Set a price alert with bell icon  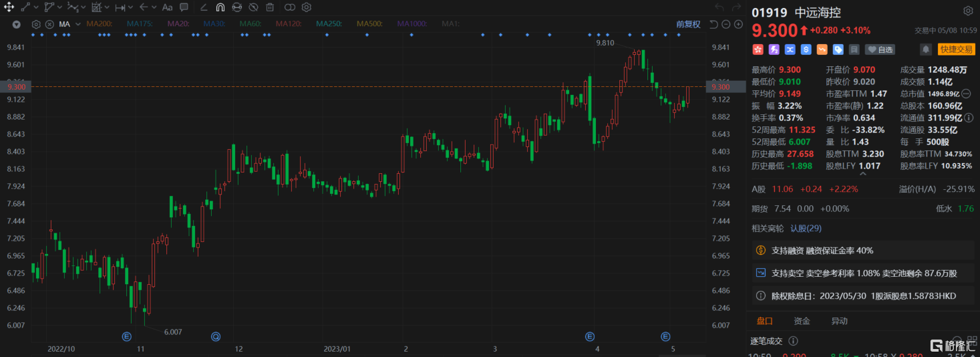click(926, 49)
